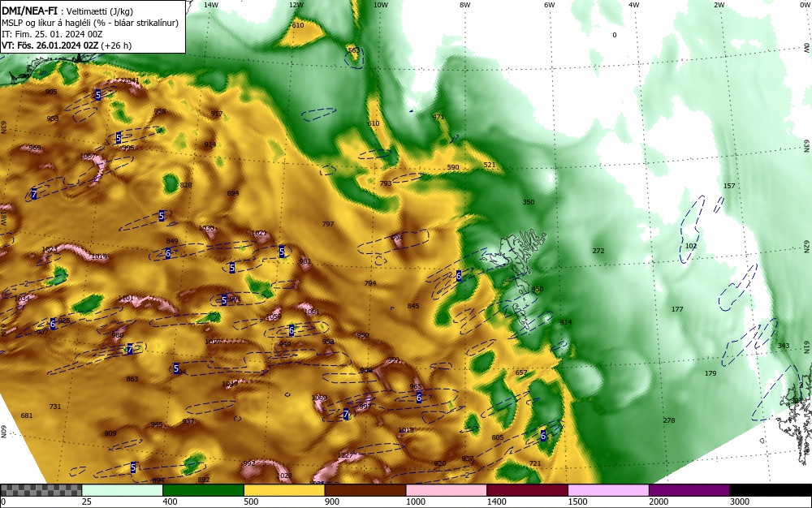Viewport: 812px width, 508px height.
Task: Click the map value 102
Action: (691, 246)
